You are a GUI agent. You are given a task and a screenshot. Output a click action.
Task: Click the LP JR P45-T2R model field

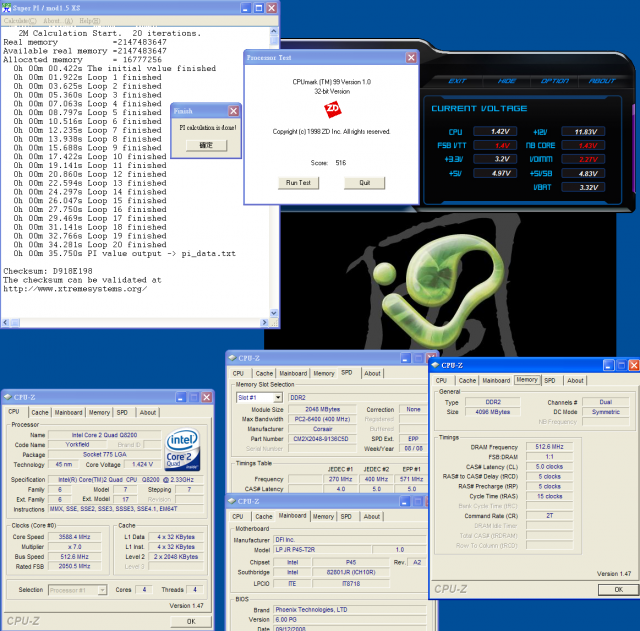(x=322, y=550)
